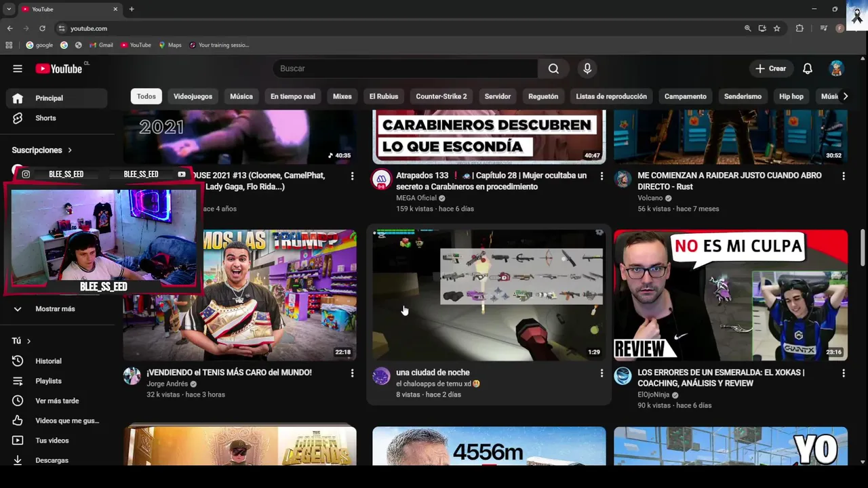868x488 pixels.
Task: Type in the Buscar search field
Action: (406, 68)
